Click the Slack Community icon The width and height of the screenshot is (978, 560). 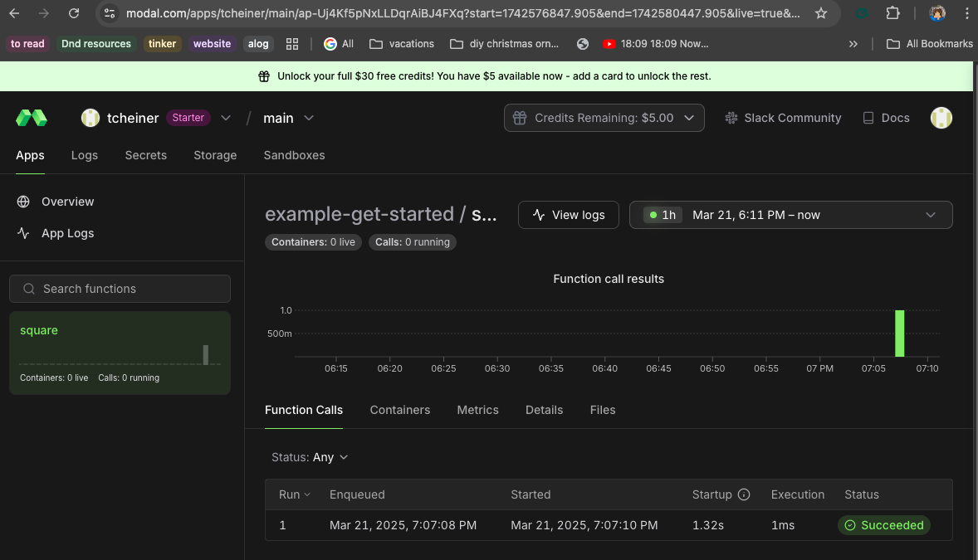731,118
